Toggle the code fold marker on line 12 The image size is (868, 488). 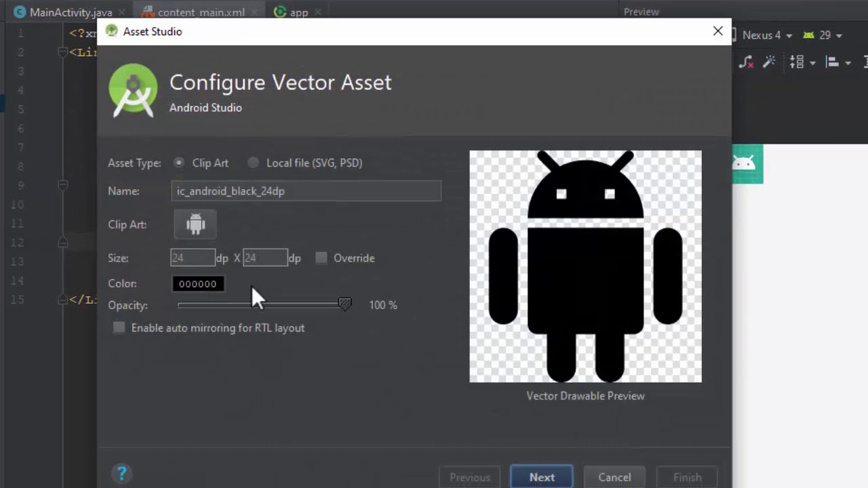point(62,242)
